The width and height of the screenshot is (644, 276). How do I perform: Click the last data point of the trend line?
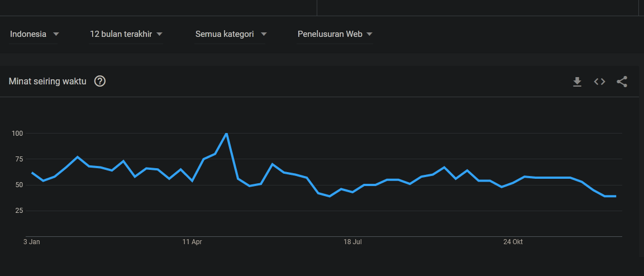(616, 196)
